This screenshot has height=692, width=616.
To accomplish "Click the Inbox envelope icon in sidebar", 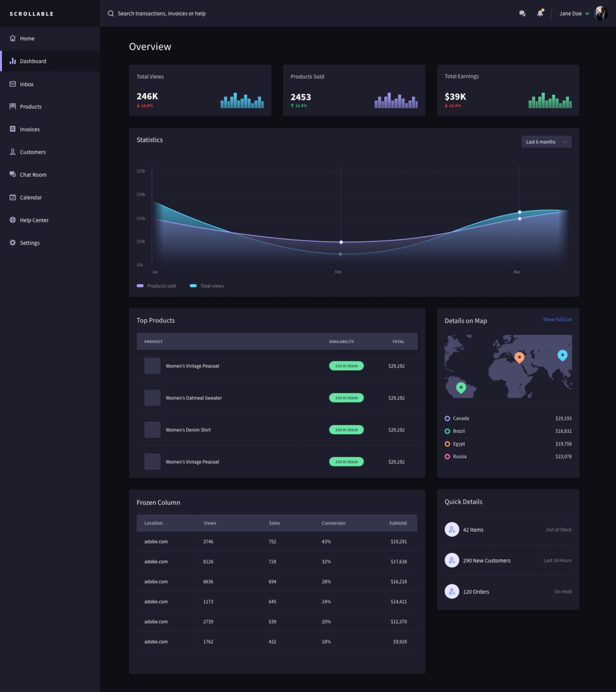I will point(13,84).
